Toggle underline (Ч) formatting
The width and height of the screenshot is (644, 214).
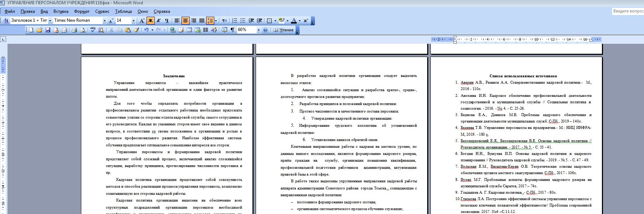point(167,21)
